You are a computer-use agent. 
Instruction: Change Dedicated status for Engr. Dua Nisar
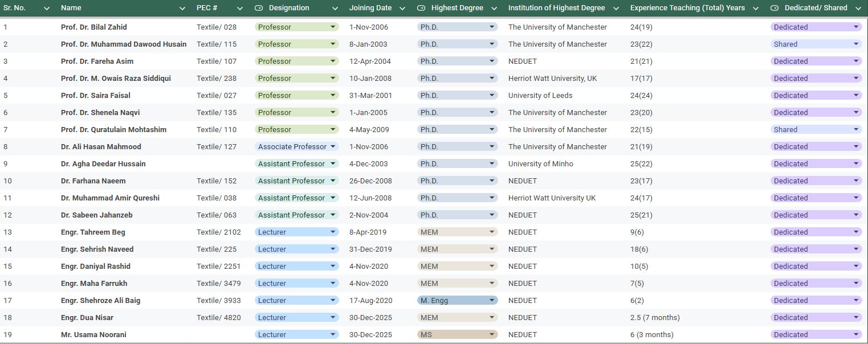coord(855,317)
